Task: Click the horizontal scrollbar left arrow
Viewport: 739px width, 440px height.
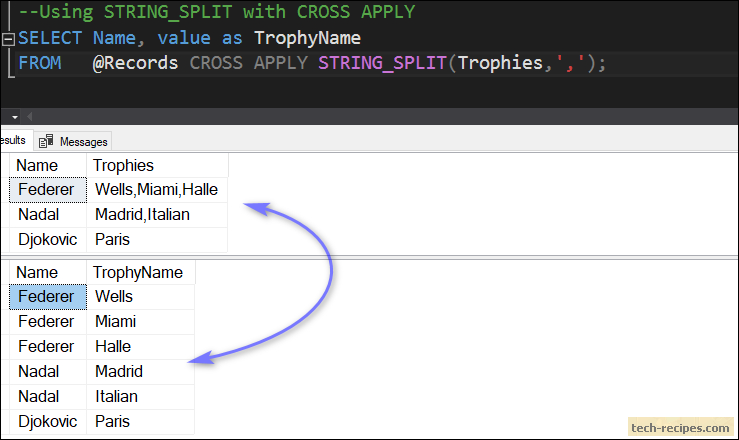Action: point(29,116)
